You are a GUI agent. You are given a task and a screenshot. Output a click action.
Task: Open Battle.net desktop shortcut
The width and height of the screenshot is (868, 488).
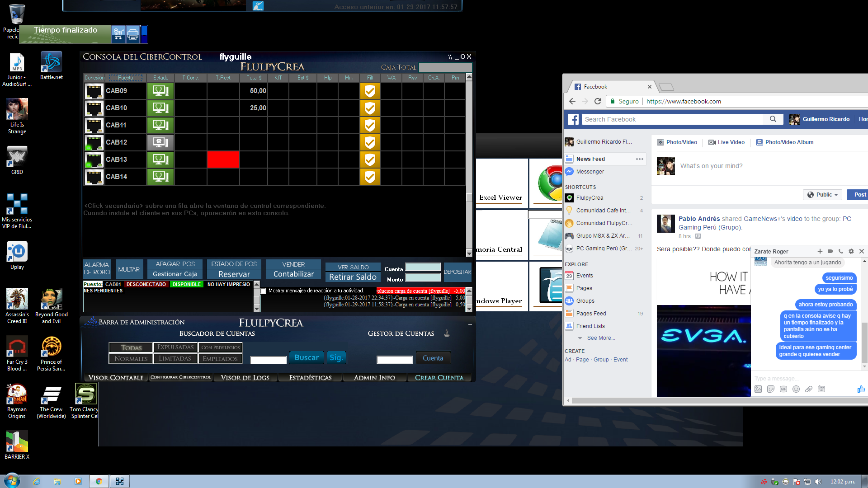click(x=52, y=66)
